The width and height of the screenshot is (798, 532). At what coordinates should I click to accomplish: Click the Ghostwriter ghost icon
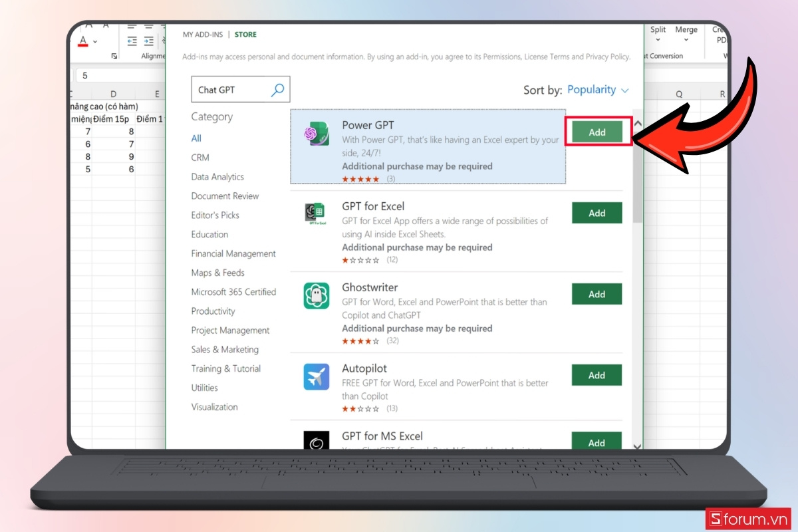click(317, 295)
